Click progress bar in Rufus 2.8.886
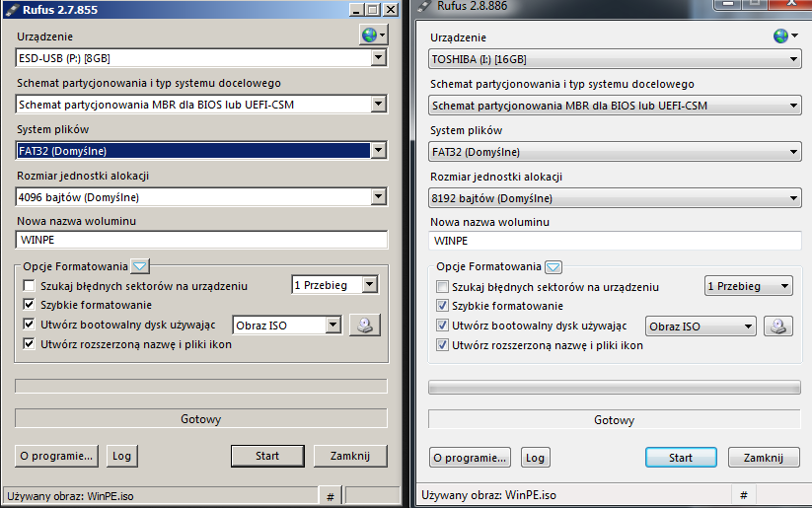 click(x=615, y=388)
